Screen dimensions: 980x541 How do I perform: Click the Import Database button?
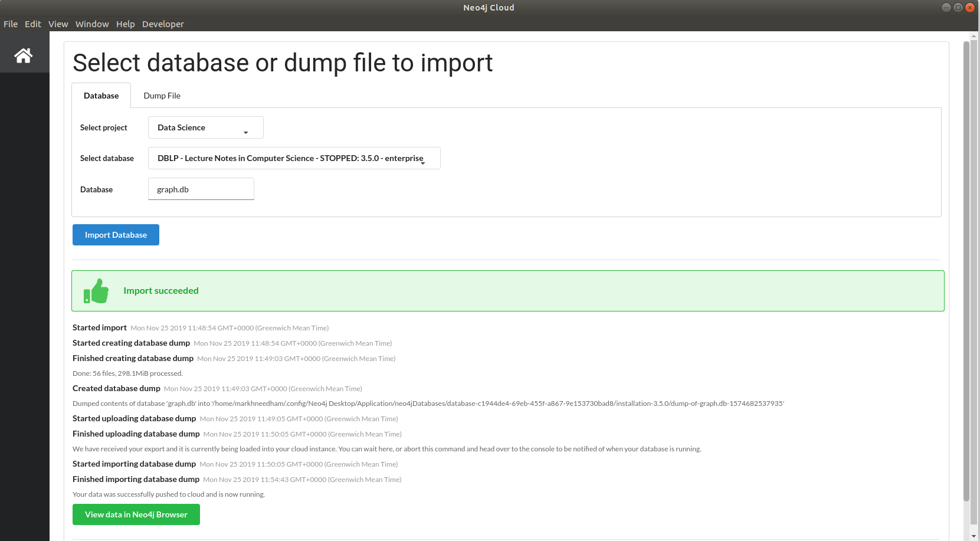[x=116, y=235]
